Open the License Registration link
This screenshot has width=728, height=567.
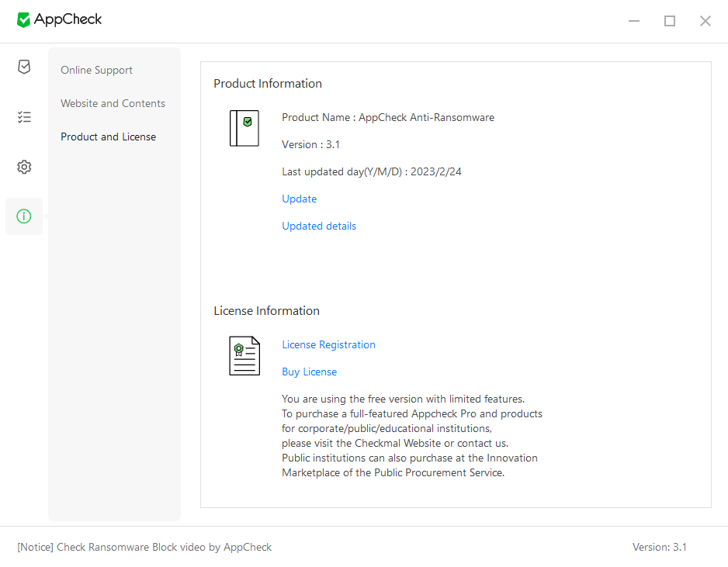click(x=328, y=344)
